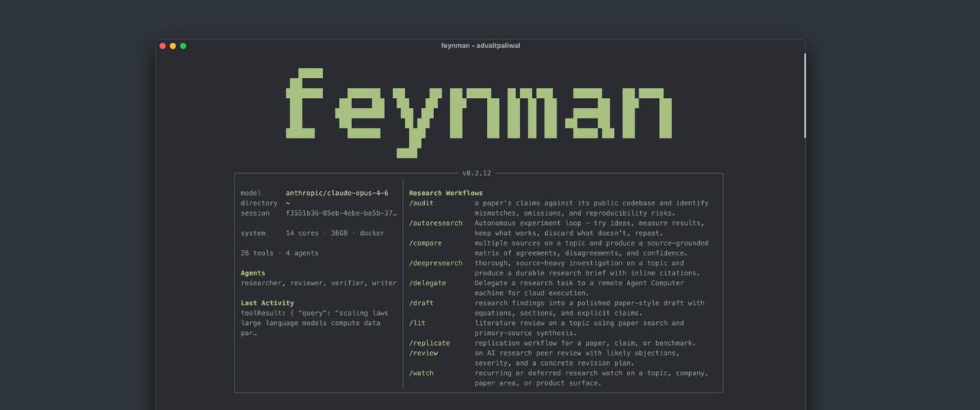Click the 'session' field label
This screenshot has width=980, height=410.
coord(255,213)
